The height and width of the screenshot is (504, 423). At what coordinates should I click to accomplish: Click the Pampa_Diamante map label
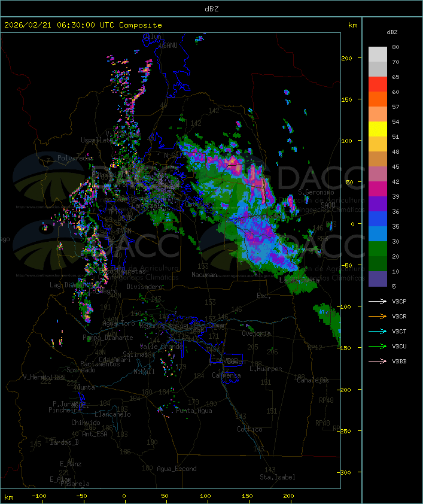pyautogui.click(x=108, y=338)
